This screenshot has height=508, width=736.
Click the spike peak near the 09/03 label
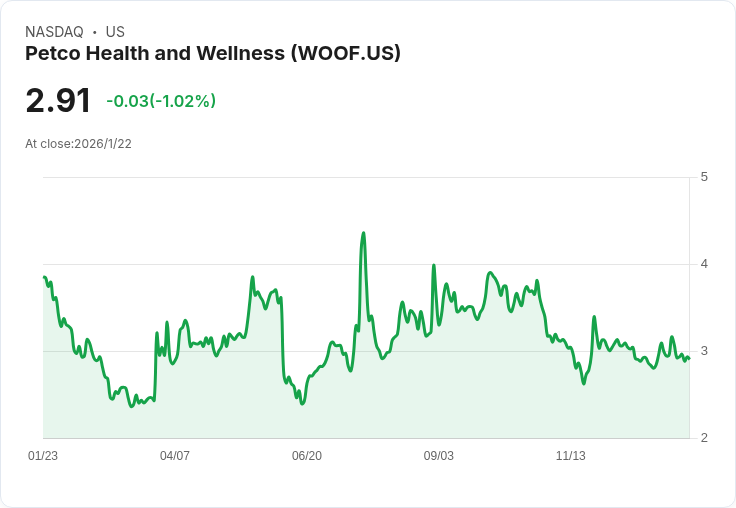434,265
